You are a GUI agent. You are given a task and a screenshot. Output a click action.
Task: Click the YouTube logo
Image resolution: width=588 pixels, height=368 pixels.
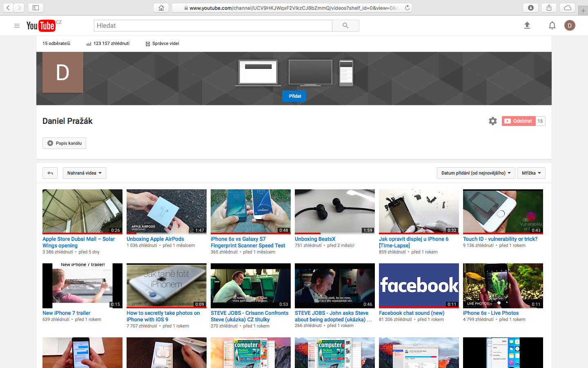coord(41,26)
